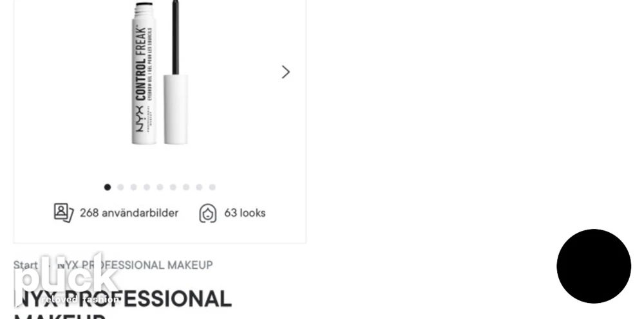
Task: Go to the Start breadcrumb
Action: coord(26,265)
